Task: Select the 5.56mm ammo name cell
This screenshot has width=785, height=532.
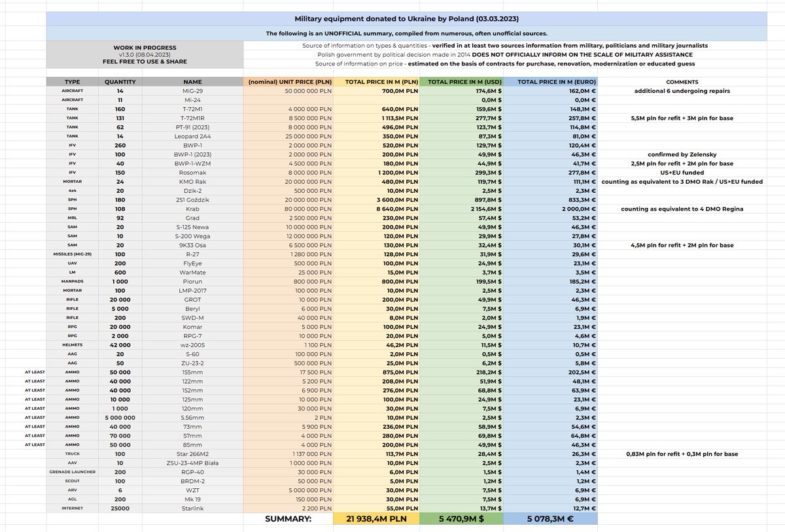Action: tap(192, 417)
